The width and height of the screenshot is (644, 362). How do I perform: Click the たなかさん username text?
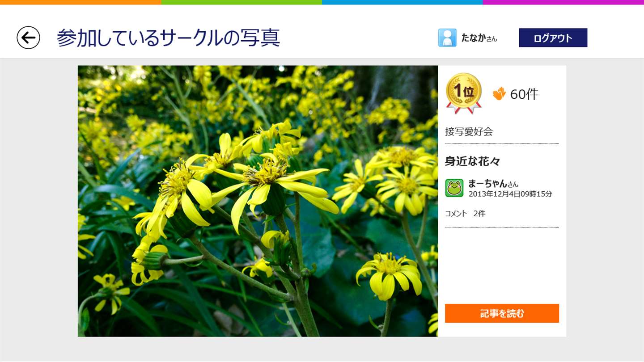click(479, 38)
